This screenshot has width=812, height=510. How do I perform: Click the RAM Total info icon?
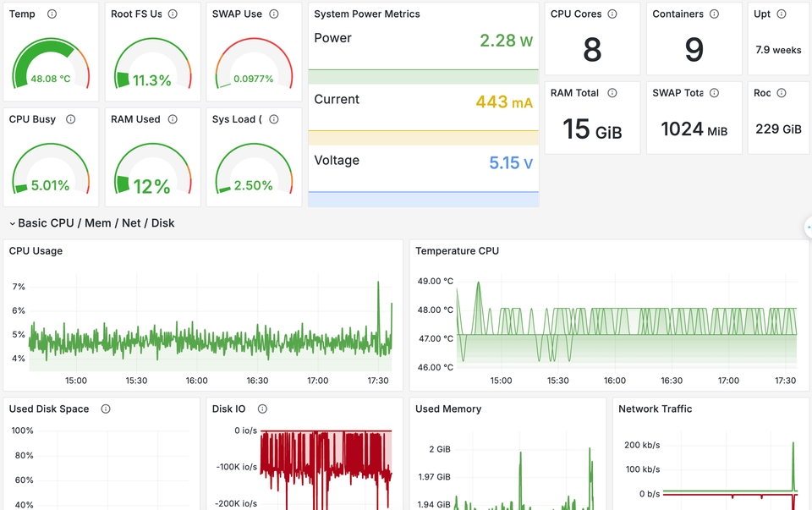(x=612, y=93)
